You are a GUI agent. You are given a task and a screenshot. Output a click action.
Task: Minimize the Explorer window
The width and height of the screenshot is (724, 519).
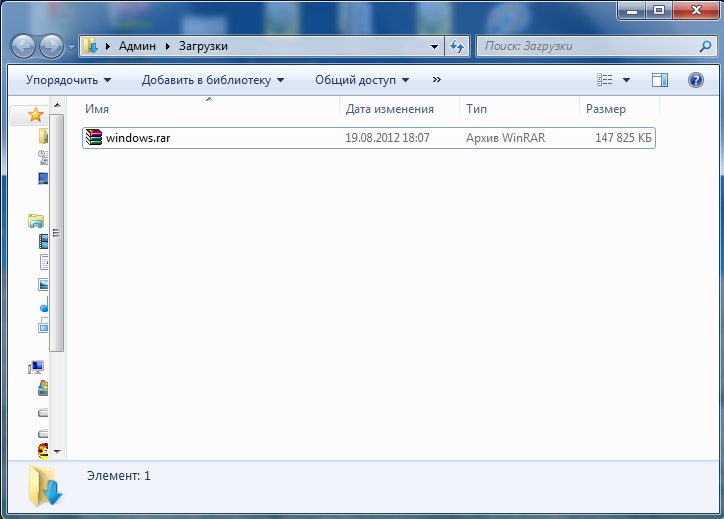coord(632,10)
